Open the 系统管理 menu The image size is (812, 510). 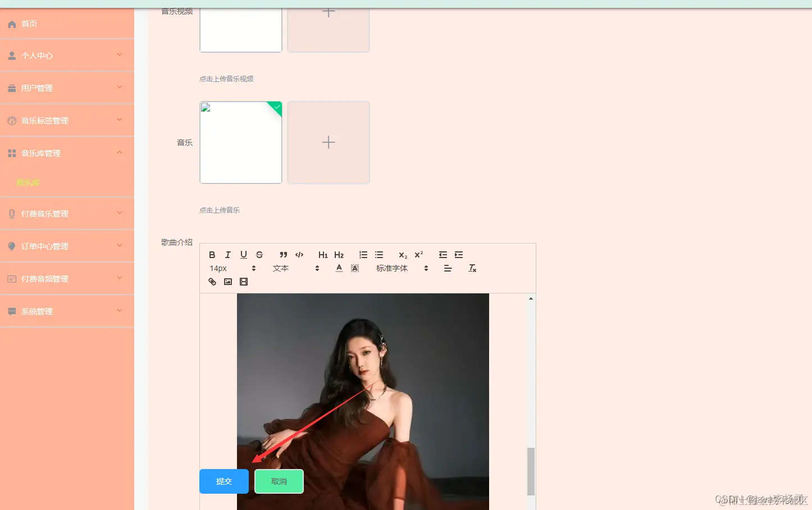tap(67, 311)
